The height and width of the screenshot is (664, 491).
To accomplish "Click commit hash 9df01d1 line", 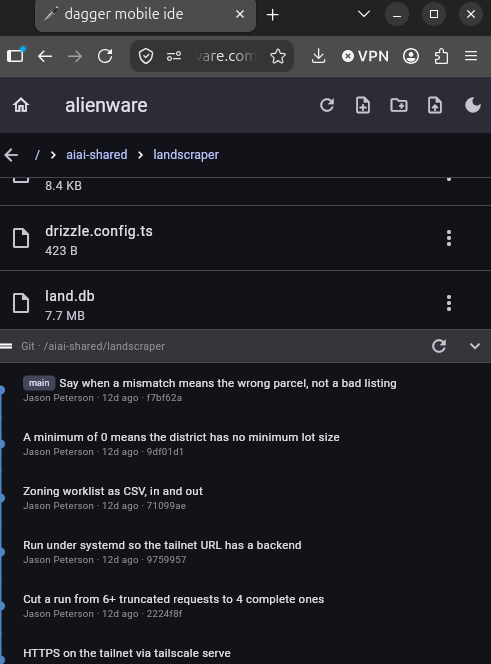I will pos(103,452).
